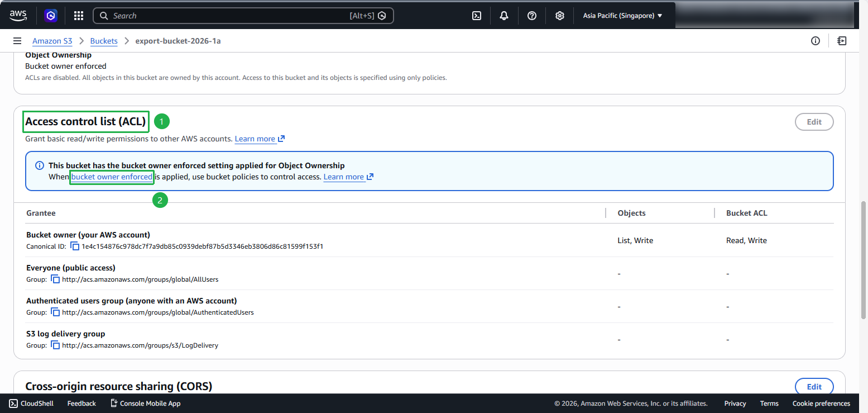Focus the top Search field

(x=243, y=16)
